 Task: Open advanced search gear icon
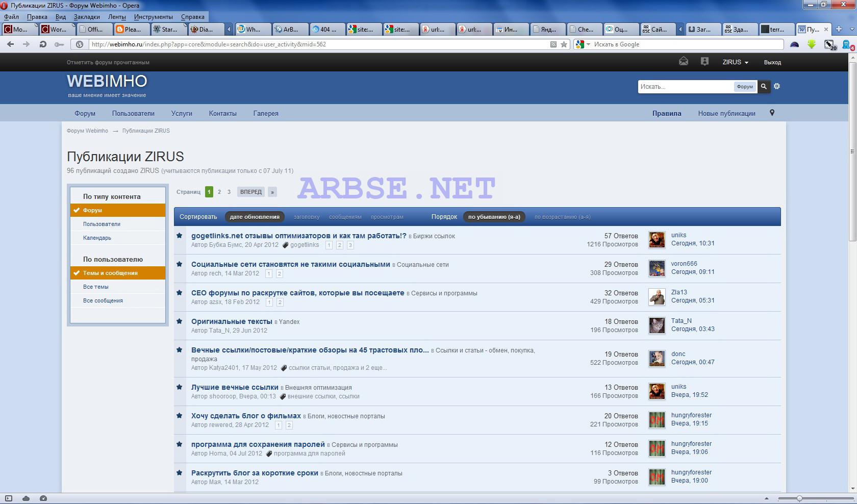pyautogui.click(x=777, y=86)
